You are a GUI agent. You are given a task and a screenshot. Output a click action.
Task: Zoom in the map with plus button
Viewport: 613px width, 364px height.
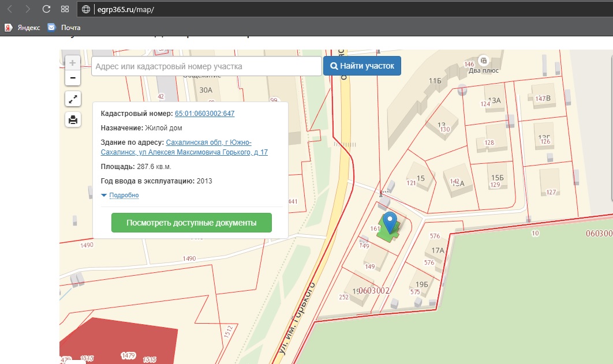[73, 63]
